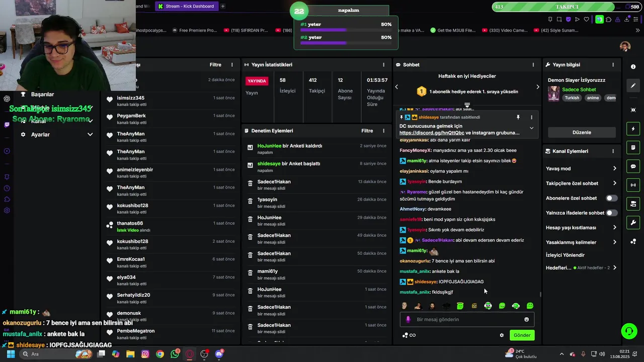Open Discord from the Windows taskbar

click(219, 354)
